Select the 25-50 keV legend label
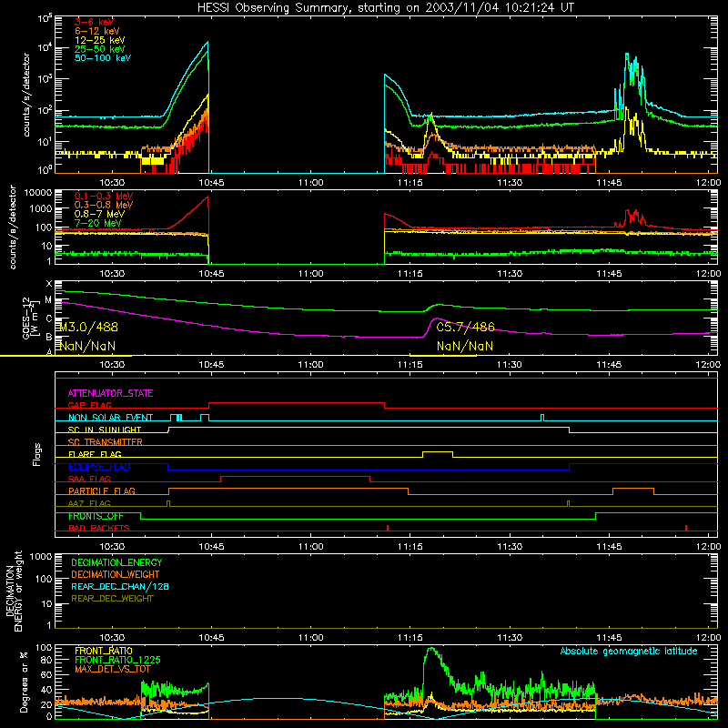728x728 pixels. tap(99, 49)
